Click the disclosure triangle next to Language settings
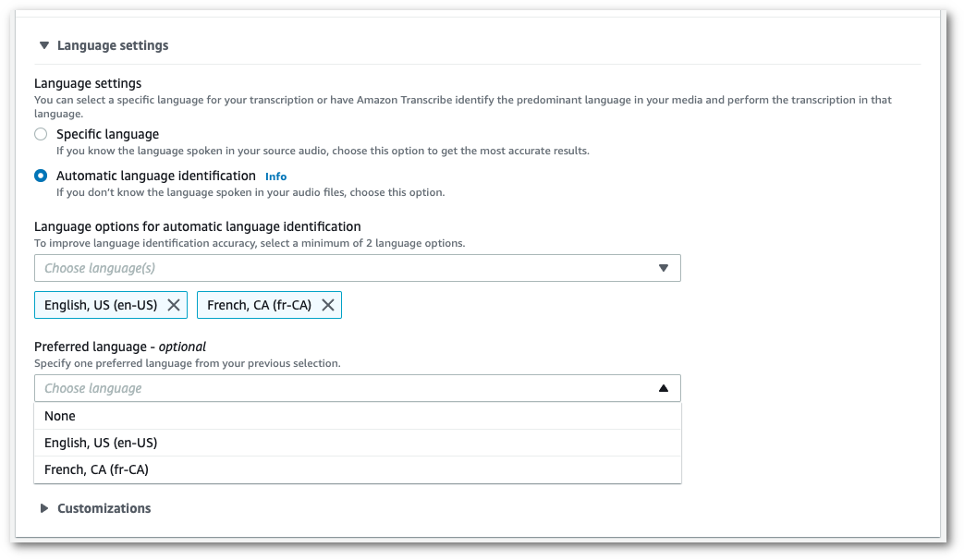This screenshot has height=560, width=964. [x=42, y=44]
